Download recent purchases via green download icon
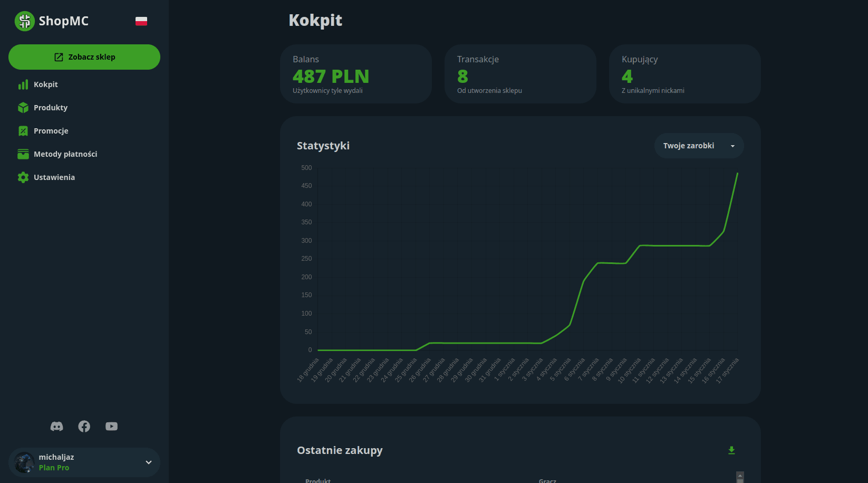The height and width of the screenshot is (483, 868). [x=731, y=450]
